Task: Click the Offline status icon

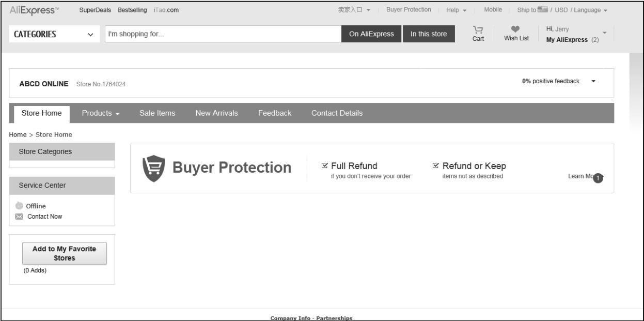Action: tap(19, 206)
